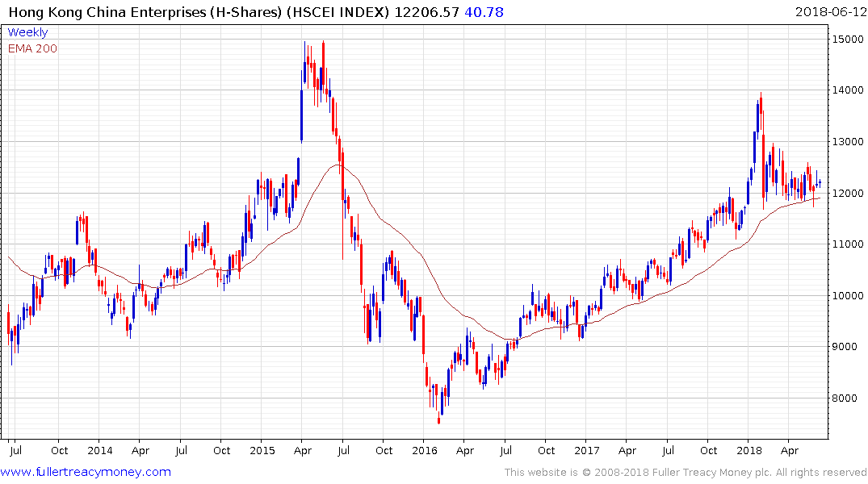This screenshot has height=484, width=868.
Task: Click the 2016 label on time axis
Action: pyautogui.click(x=424, y=450)
